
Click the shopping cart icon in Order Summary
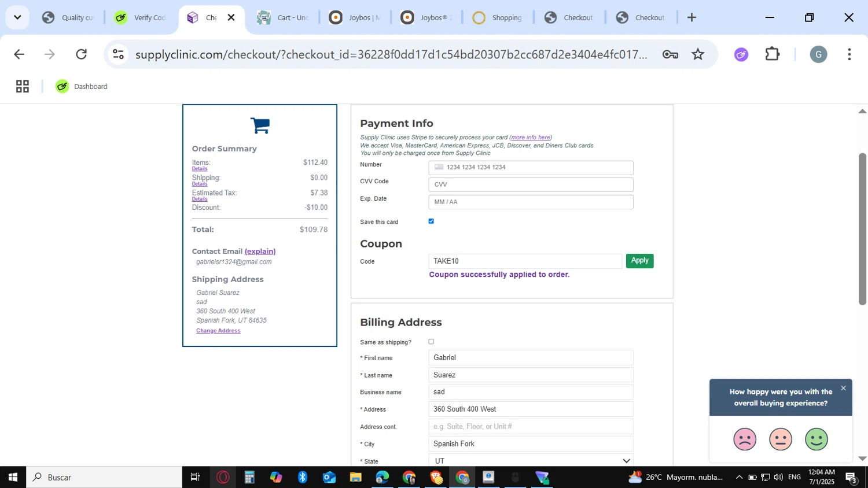pyautogui.click(x=260, y=125)
